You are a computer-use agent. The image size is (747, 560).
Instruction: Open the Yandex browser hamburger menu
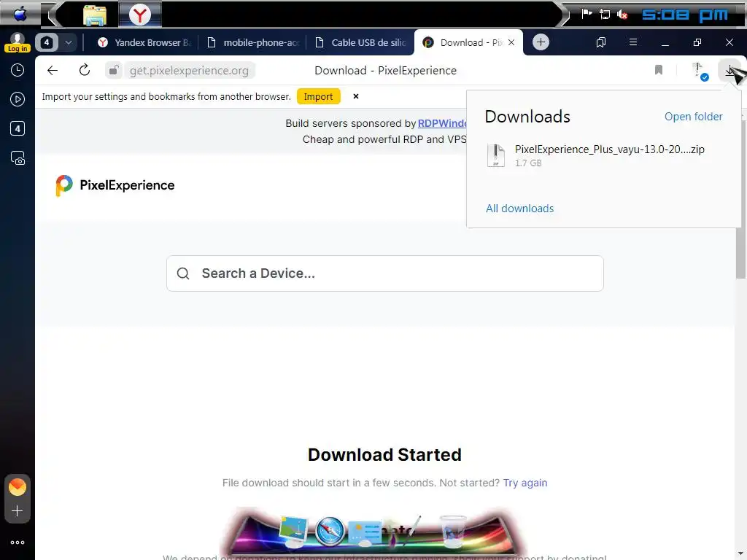(633, 42)
